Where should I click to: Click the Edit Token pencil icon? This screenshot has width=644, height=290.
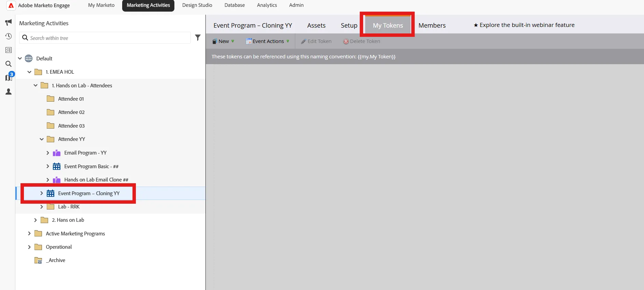(303, 42)
